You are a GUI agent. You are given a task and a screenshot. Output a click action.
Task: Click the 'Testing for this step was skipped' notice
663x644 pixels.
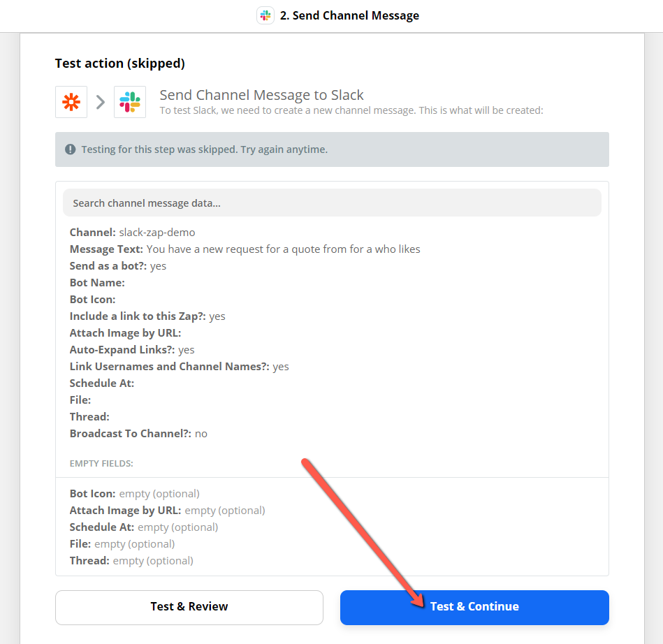pyautogui.click(x=332, y=149)
